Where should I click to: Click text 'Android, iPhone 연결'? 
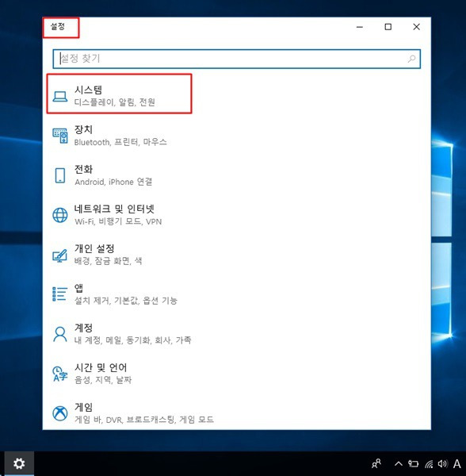click(x=113, y=182)
